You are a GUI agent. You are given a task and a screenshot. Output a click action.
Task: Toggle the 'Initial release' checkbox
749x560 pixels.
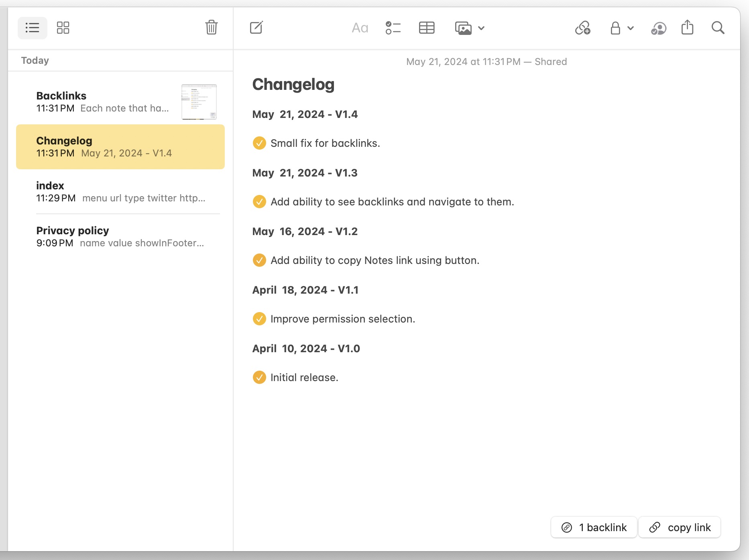click(x=259, y=377)
